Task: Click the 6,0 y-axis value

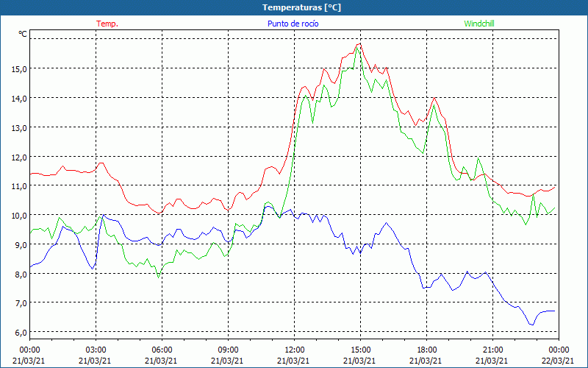Action: pos(21,333)
